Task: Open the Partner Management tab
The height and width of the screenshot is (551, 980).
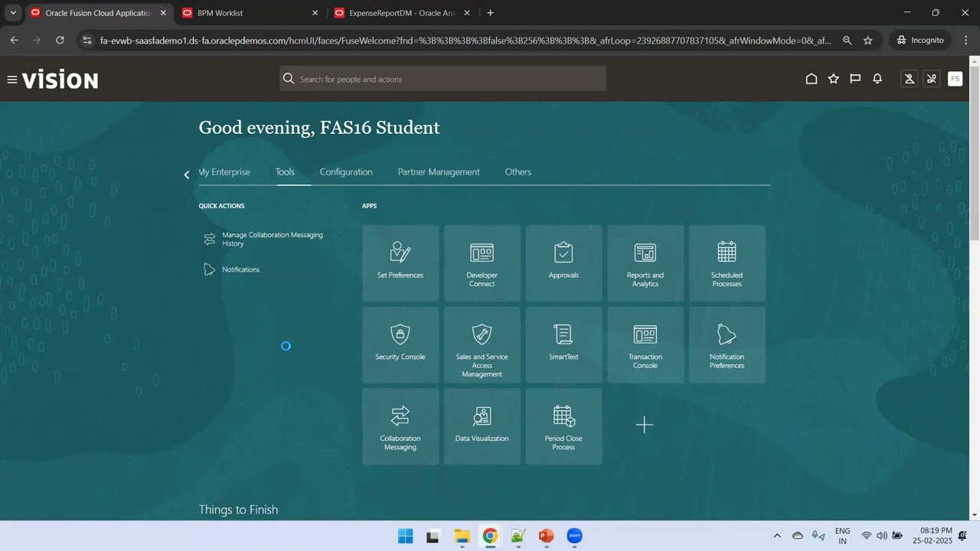Action: [x=439, y=172]
